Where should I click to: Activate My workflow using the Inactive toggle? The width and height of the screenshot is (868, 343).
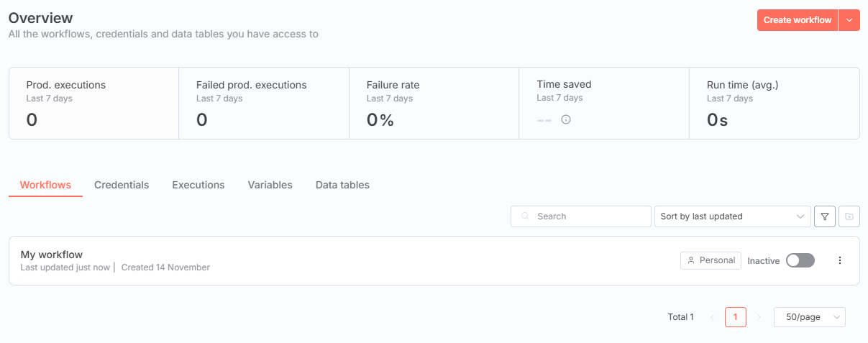800,260
